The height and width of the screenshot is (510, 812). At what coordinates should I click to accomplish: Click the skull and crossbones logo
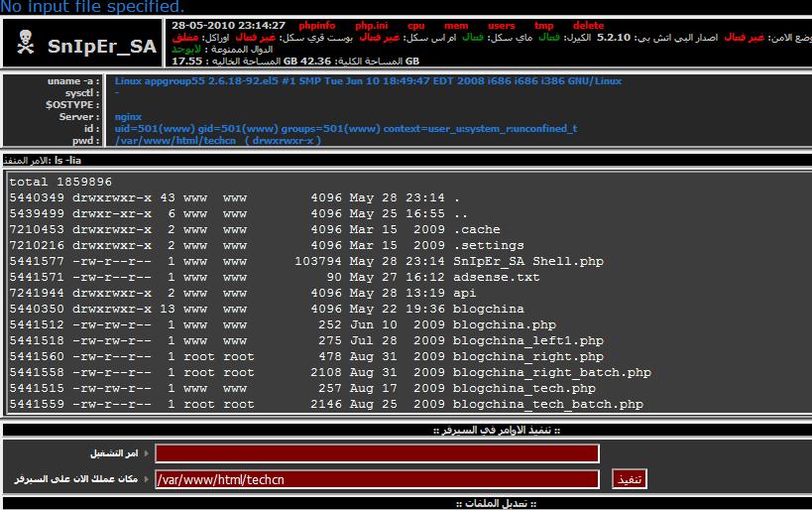pyautogui.click(x=28, y=45)
